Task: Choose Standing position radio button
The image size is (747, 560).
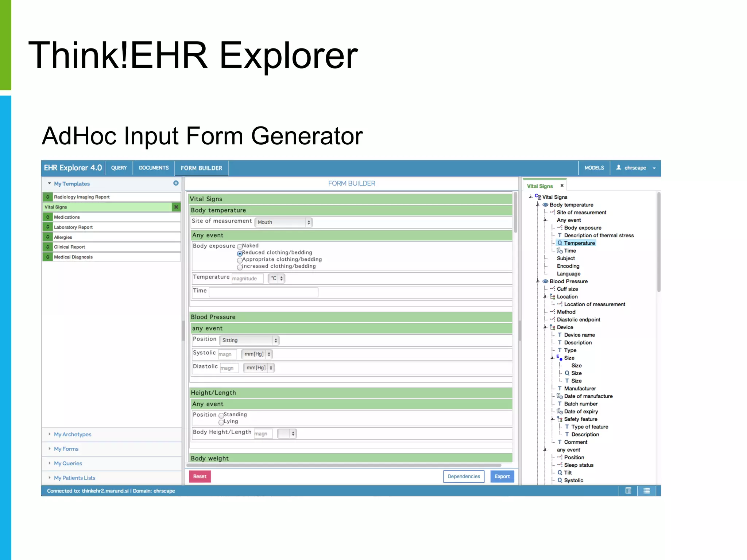Action: click(x=221, y=415)
